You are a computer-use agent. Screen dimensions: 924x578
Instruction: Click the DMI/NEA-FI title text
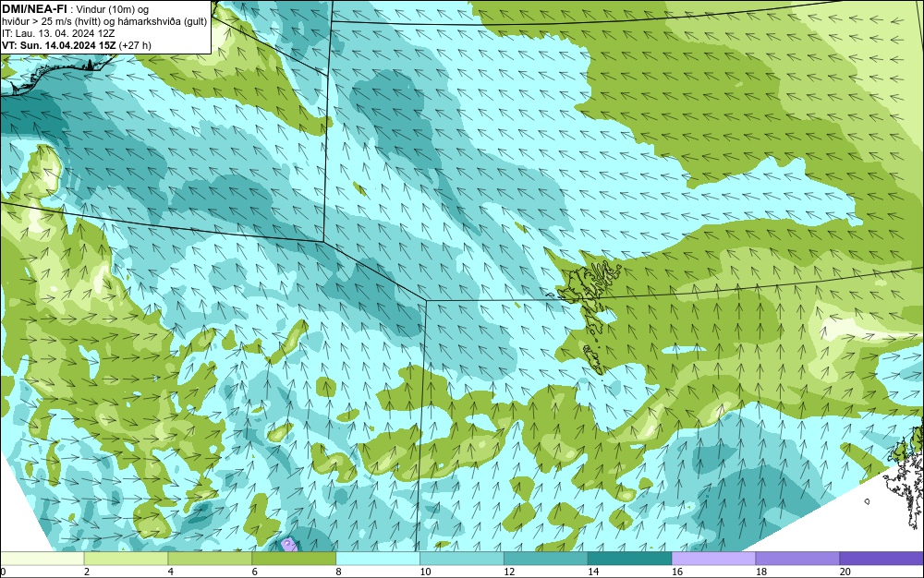point(33,9)
